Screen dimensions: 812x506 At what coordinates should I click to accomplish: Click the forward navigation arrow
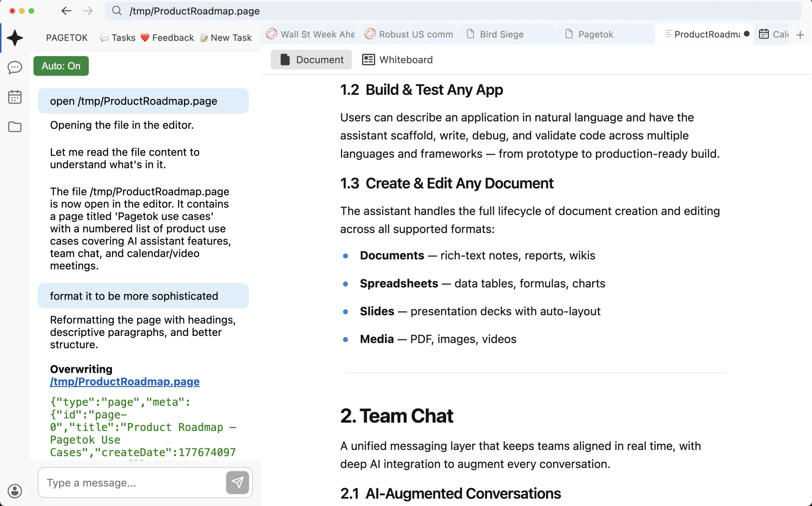88,11
